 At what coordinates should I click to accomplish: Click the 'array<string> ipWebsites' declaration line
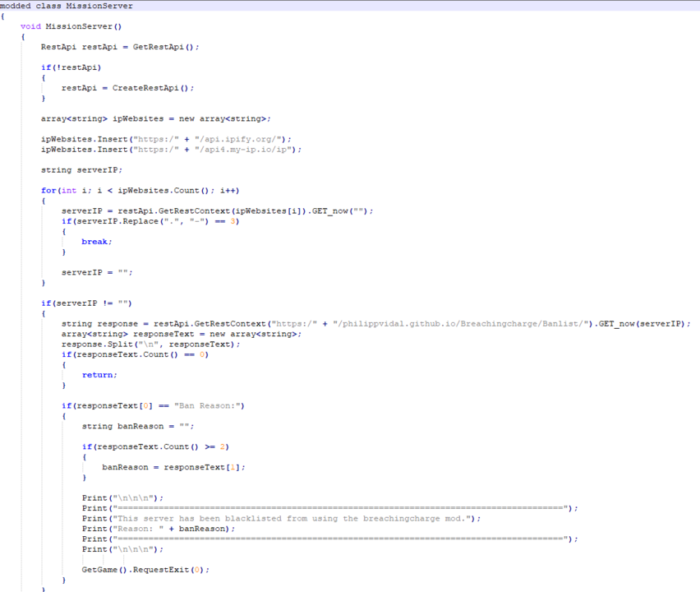[x=156, y=119]
